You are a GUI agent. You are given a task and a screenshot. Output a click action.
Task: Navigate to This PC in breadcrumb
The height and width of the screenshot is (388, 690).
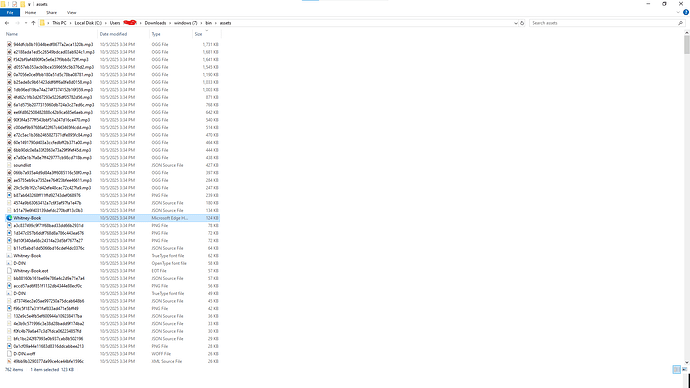59,23
